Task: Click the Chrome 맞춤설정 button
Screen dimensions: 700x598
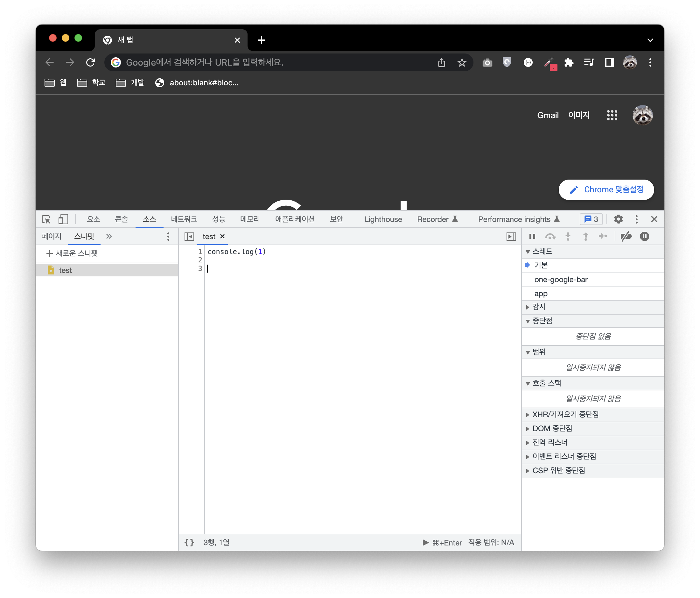Action: pyautogui.click(x=606, y=190)
